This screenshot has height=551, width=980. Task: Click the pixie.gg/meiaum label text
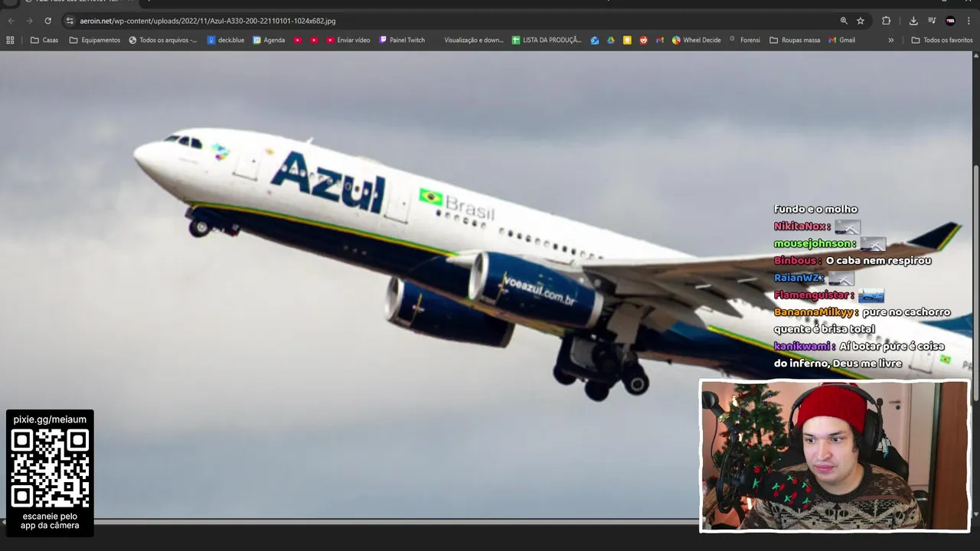coord(50,419)
